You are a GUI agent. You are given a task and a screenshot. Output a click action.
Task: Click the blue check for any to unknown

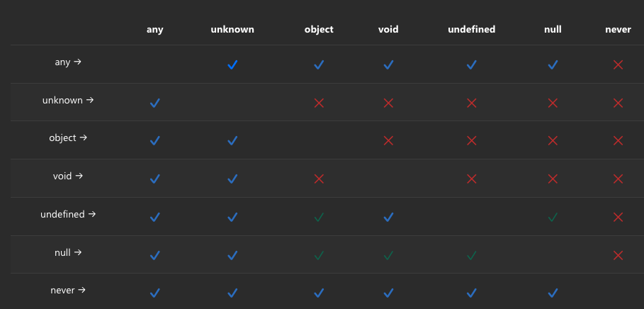tap(232, 64)
